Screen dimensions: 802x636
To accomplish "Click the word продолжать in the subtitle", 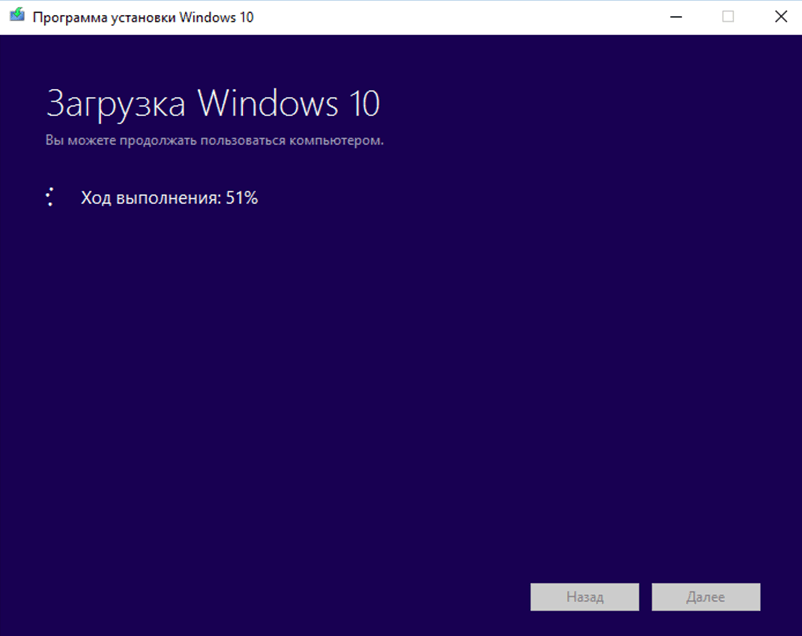I will click(156, 141).
